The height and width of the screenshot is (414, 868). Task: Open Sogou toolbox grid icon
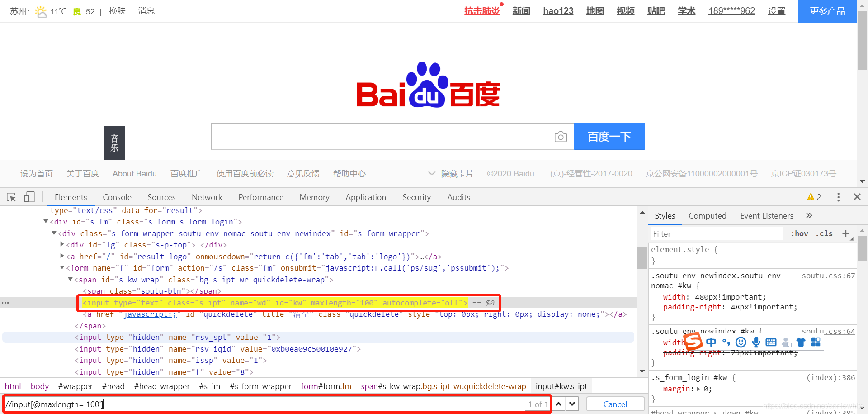[816, 342]
